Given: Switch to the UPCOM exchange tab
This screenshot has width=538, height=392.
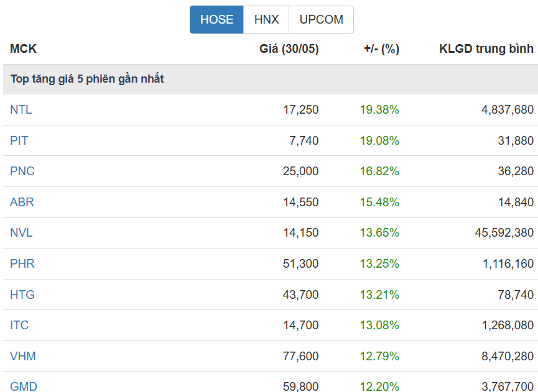Looking at the screenshot, I should click(x=321, y=19).
